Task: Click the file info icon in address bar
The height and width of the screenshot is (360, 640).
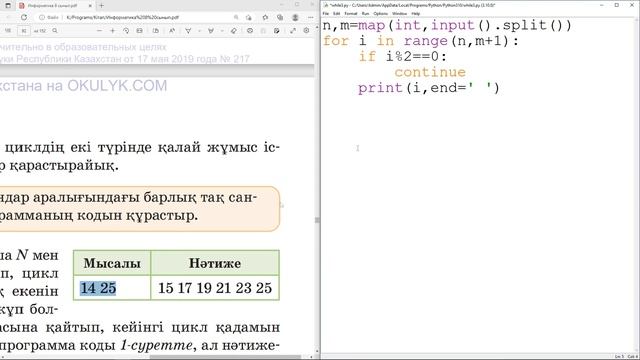Action: click(42, 18)
